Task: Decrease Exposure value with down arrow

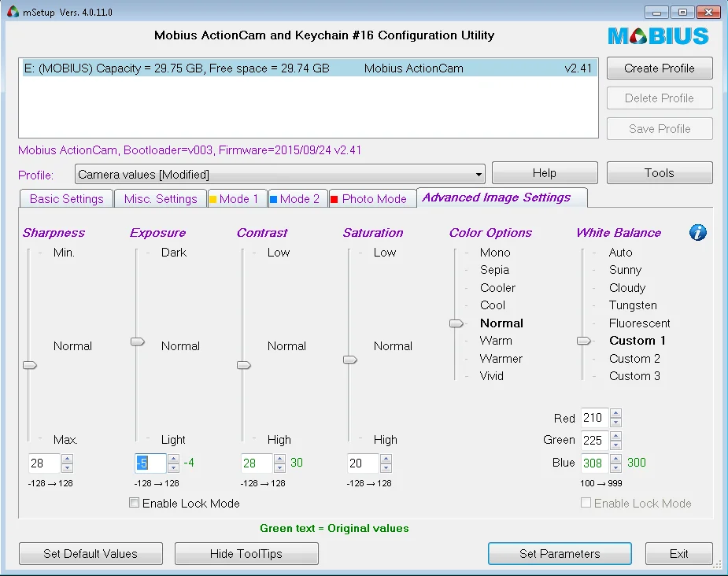Action: (173, 467)
